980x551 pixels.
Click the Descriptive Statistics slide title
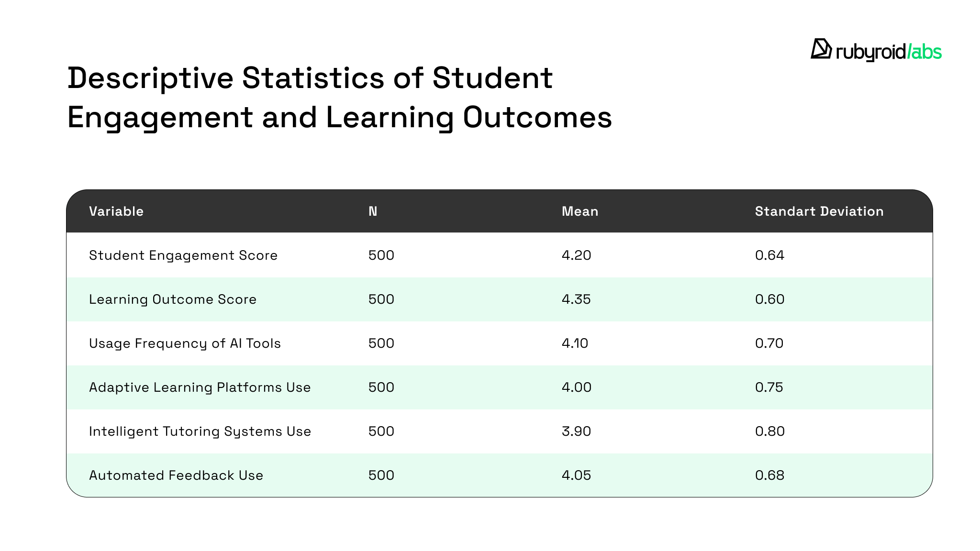coord(339,98)
